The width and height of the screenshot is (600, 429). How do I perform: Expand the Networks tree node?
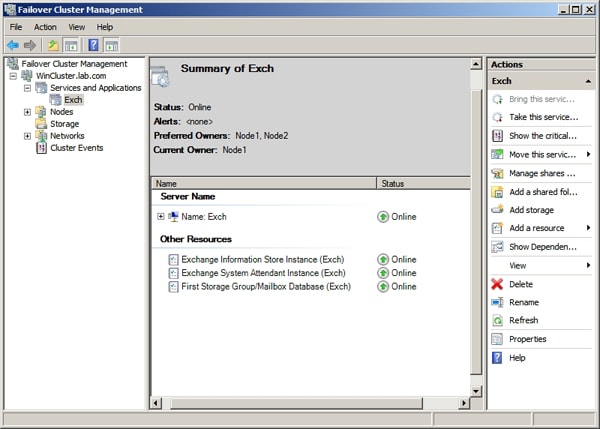tap(27, 136)
